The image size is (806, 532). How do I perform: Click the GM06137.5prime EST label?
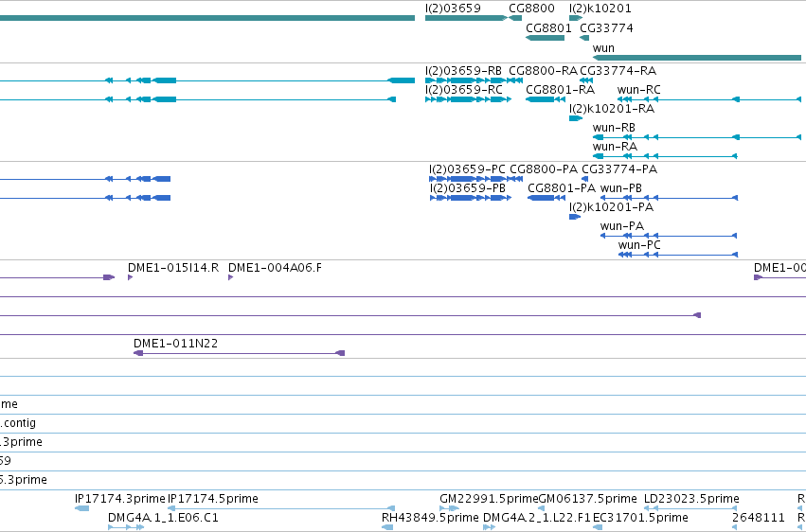pos(587,499)
